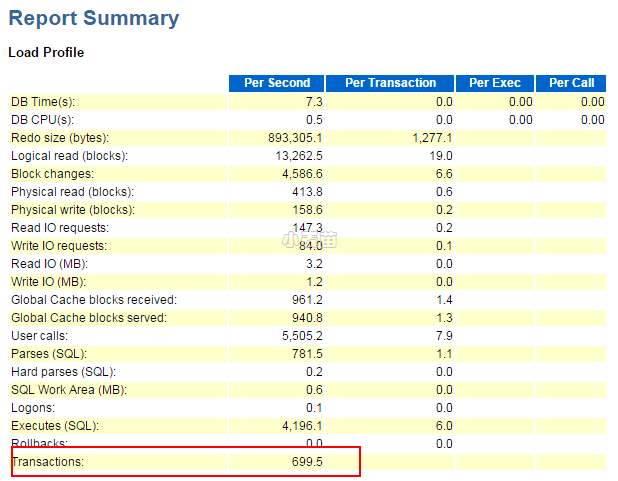Click the highlighted Transactions row label
618x481 pixels.
(x=48, y=462)
